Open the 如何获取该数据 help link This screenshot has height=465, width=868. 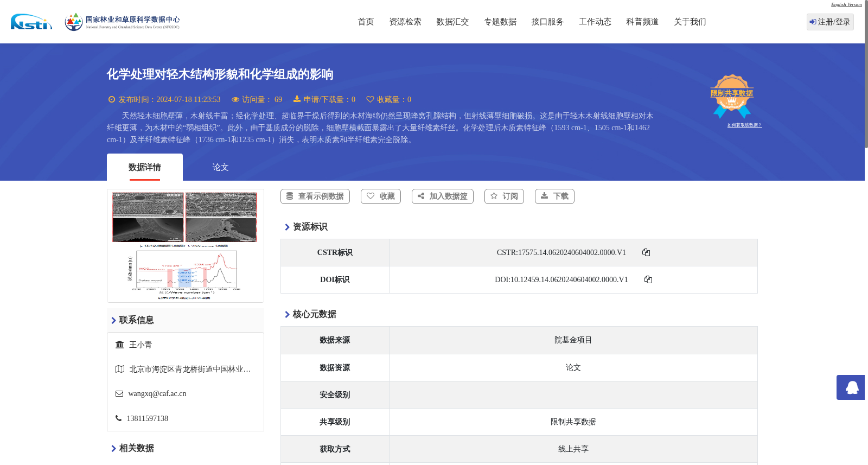[744, 125]
